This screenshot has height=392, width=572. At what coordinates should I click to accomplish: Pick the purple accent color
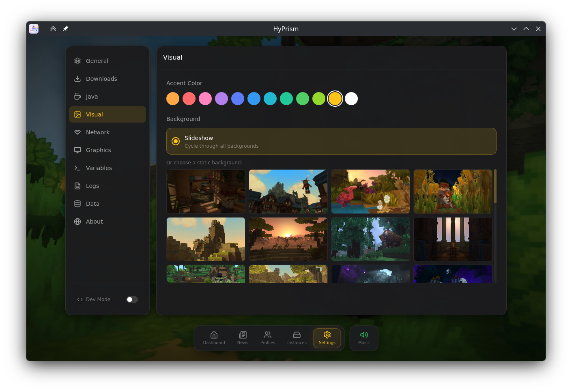click(221, 99)
